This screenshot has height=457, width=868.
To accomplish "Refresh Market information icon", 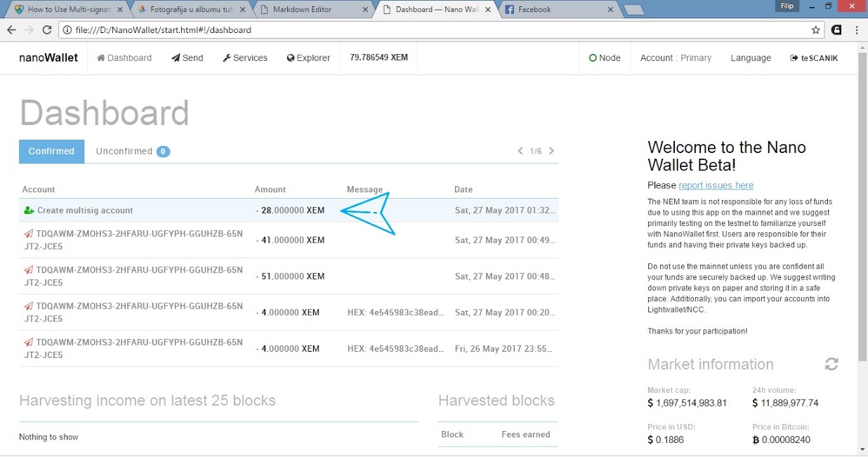I will [x=831, y=364].
